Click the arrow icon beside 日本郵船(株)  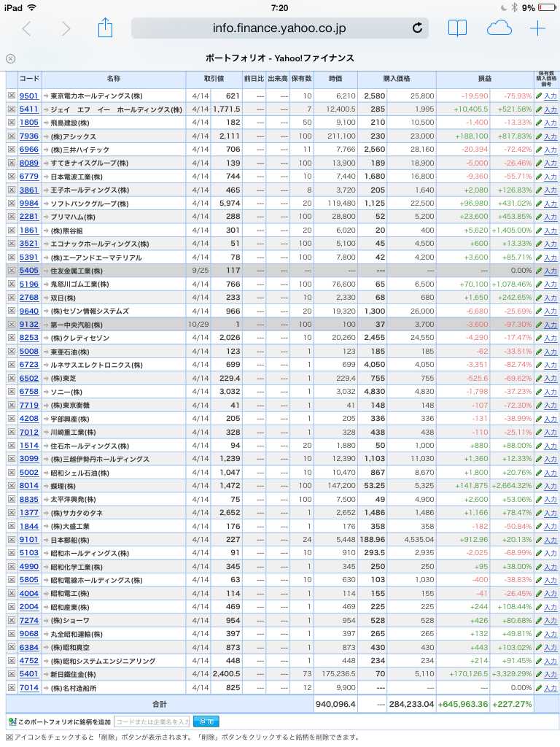click(x=46, y=540)
